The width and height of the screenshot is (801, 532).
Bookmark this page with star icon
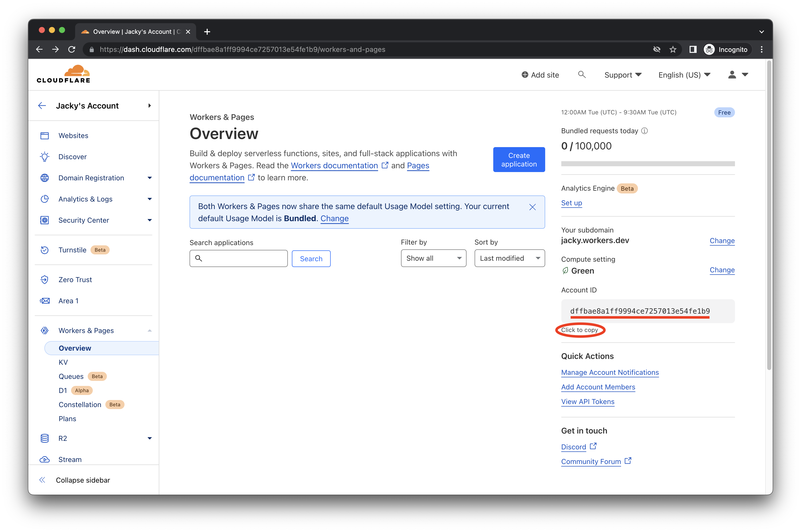673,50
